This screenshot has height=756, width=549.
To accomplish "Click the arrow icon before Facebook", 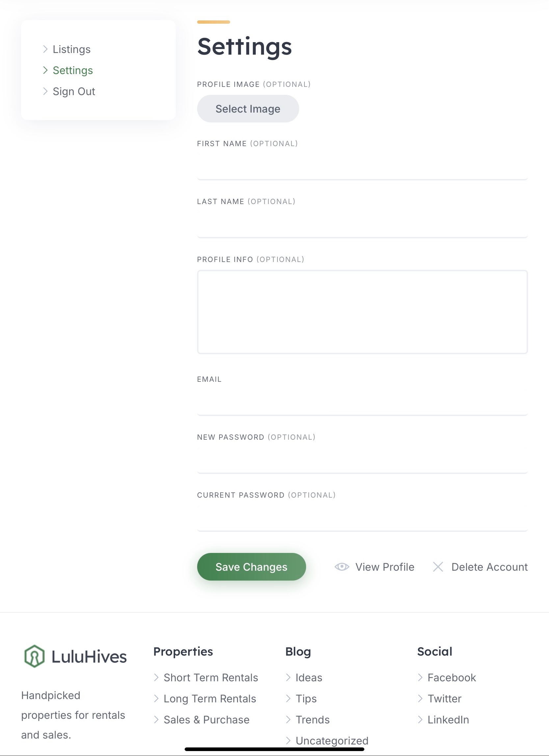I will tap(420, 677).
